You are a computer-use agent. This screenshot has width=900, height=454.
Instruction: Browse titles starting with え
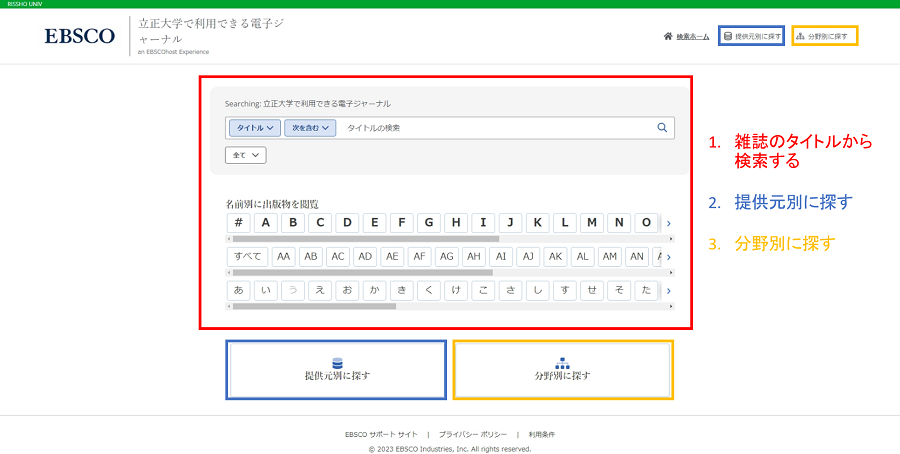320,290
